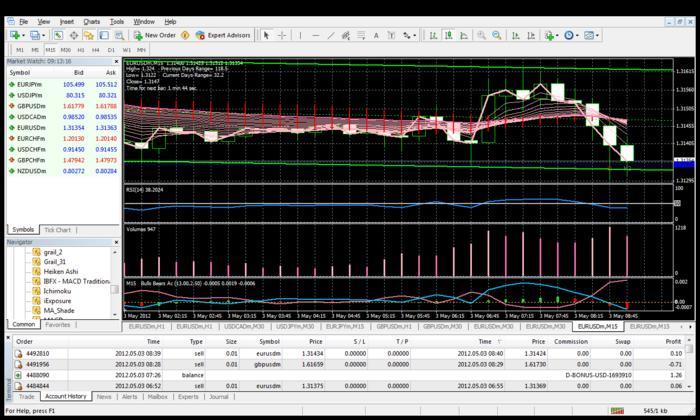700x420 pixels.
Task: Select the Crosshair tool
Action: tap(282, 35)
